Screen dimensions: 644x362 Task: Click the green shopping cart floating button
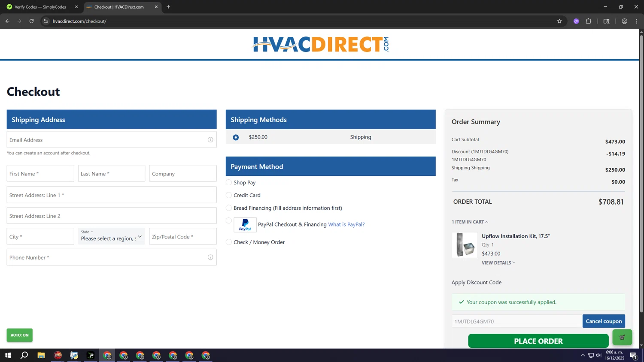[x=622, y=337]
